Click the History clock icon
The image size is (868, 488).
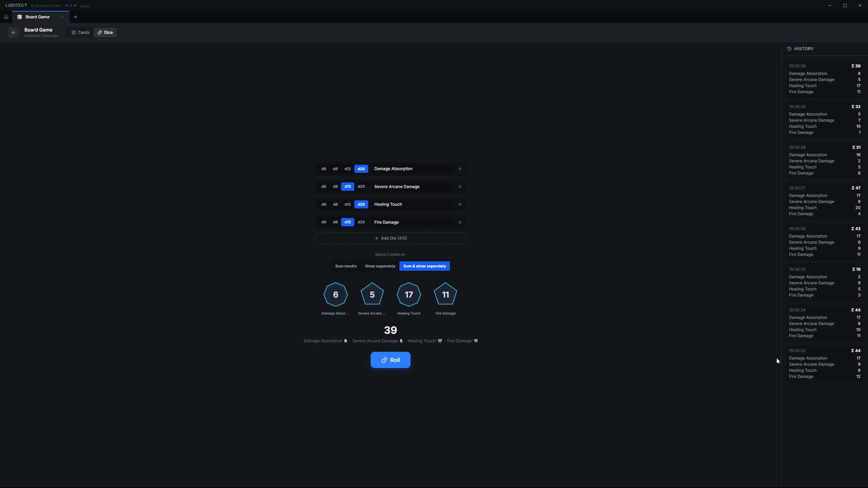(x=789, y=49)
